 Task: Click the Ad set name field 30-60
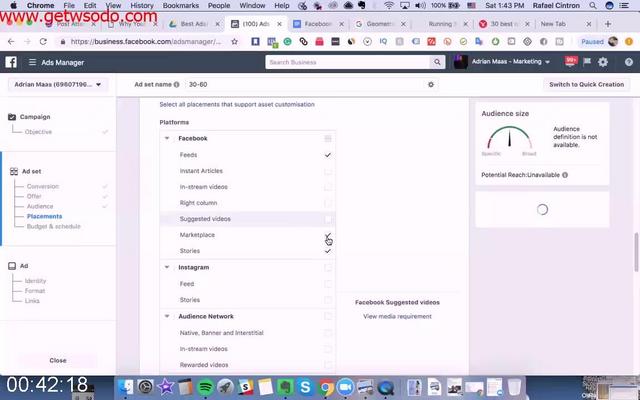pos(304,84)
